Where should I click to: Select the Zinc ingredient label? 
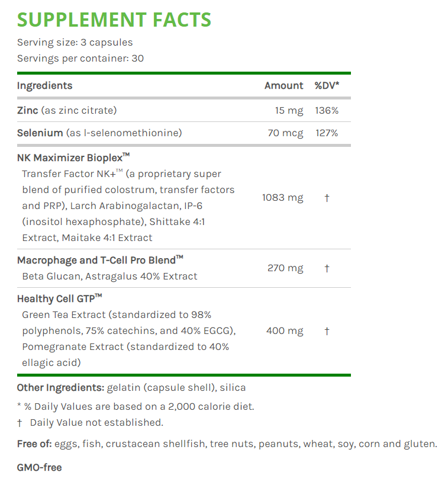(28, 110)
